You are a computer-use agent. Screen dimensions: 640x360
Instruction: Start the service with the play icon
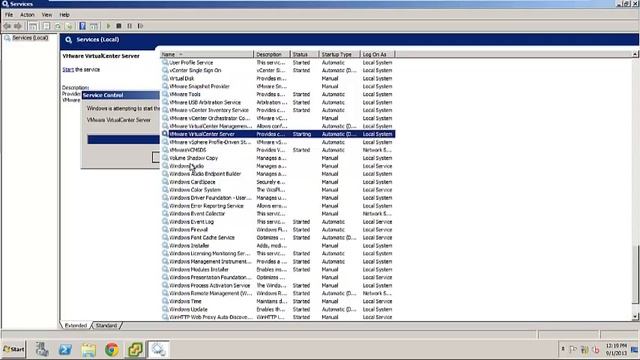[109, 26]
